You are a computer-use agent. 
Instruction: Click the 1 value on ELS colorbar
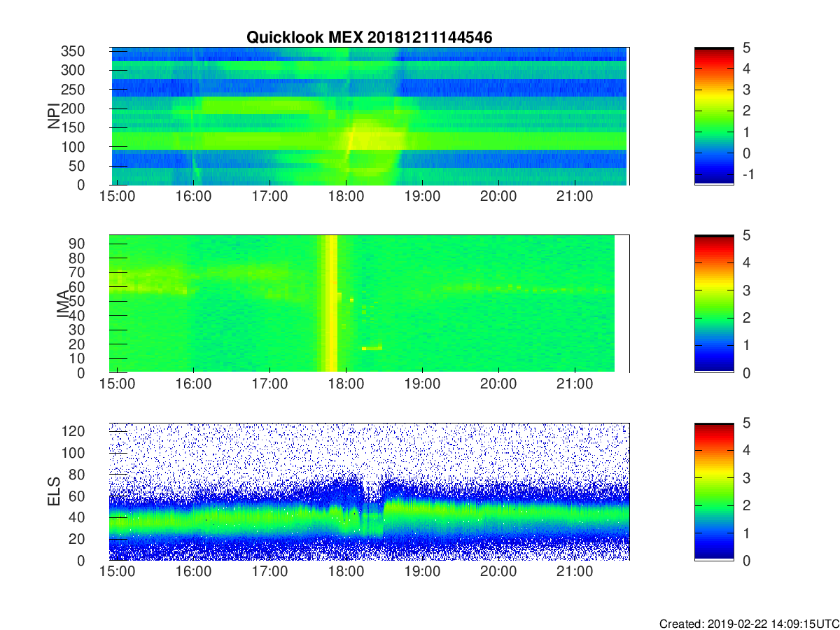coord(745,533)
